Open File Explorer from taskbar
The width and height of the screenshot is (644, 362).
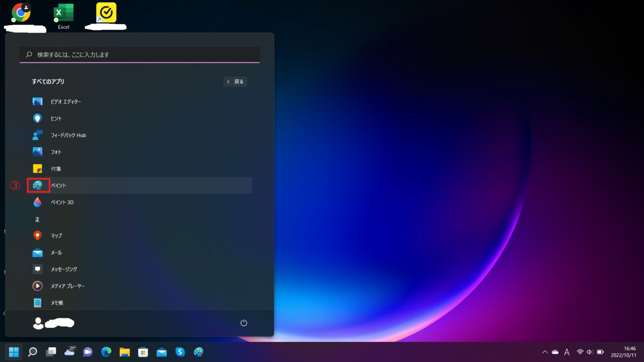[x=125, y=352]
